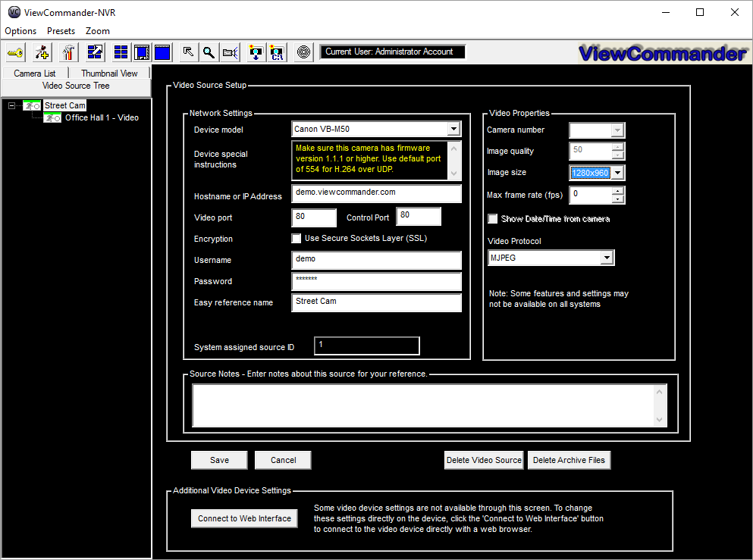Click the Current User: Administrator Account box
The width and height of the screenshot is (753, 560).
point(393,52)
